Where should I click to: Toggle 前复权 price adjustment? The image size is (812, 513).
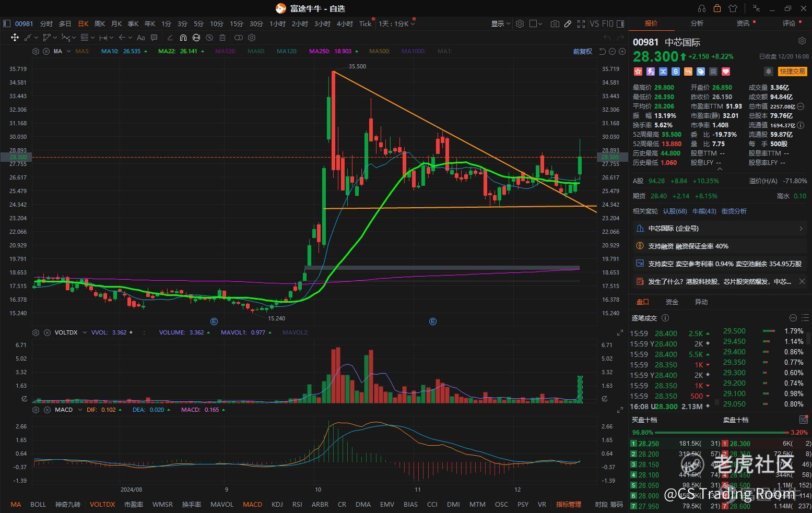582,51
